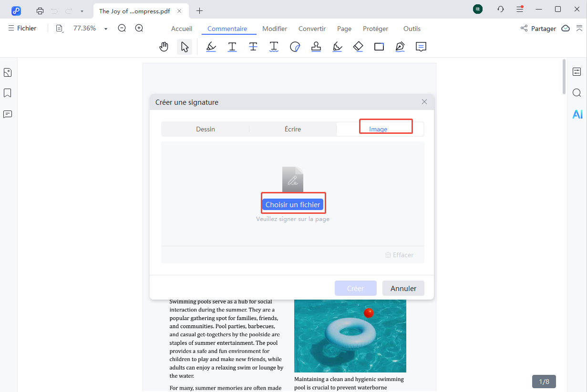Click the Choisir un fichier button
Image resolution: width=587 pixels, height=392 pixels.
click(293, 204)
